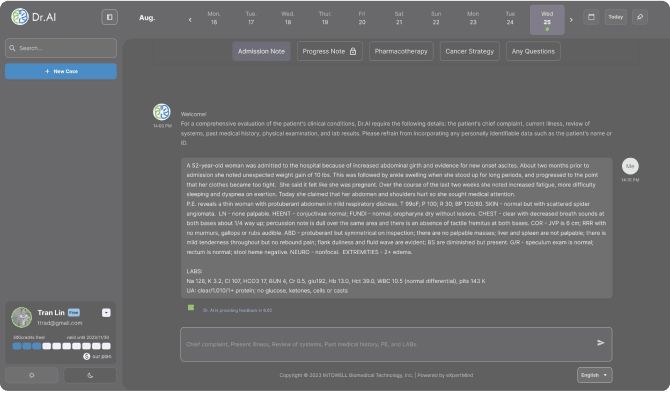Open the Any Questions tab
The height and width of the screenshot is (393, 670).
pyautogui.click(x=533, y=51)
